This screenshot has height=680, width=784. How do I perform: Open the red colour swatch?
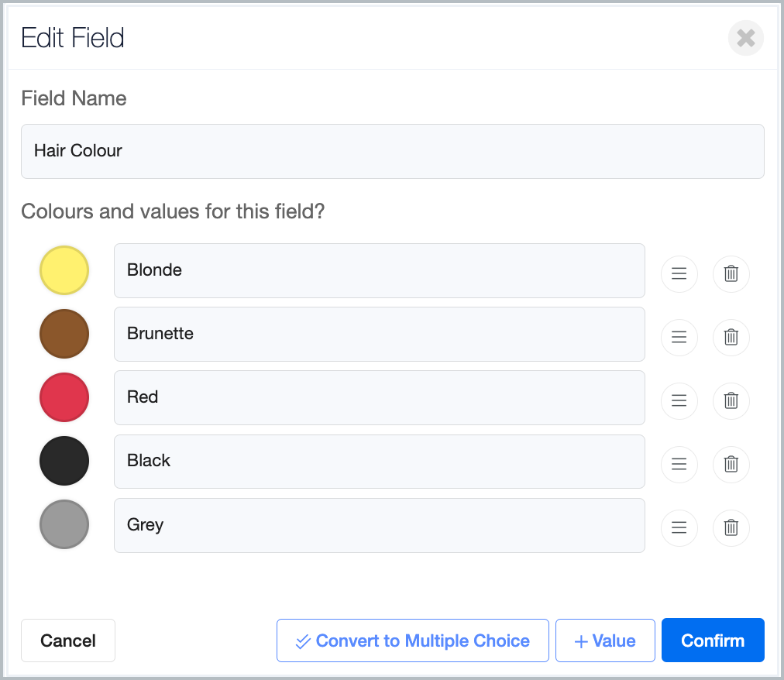click(x=64, y=397)
